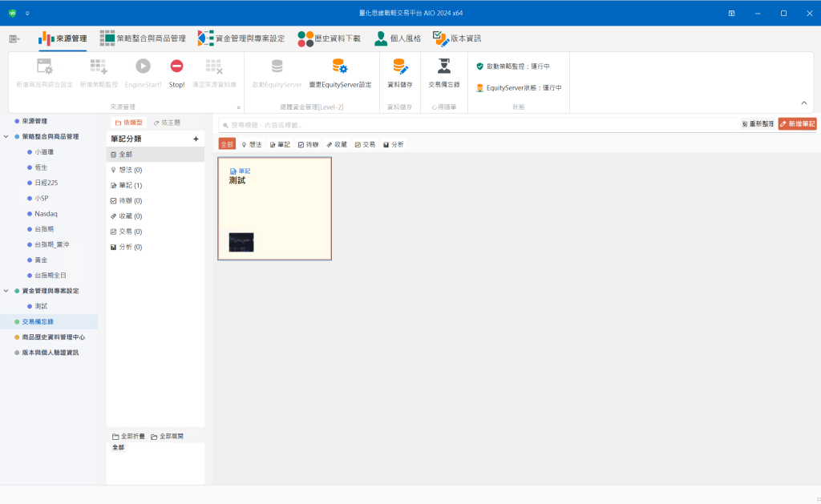Switch to 依類型 view toggle
The width and height of the screenshot is (821, 504).
point(128,123)
